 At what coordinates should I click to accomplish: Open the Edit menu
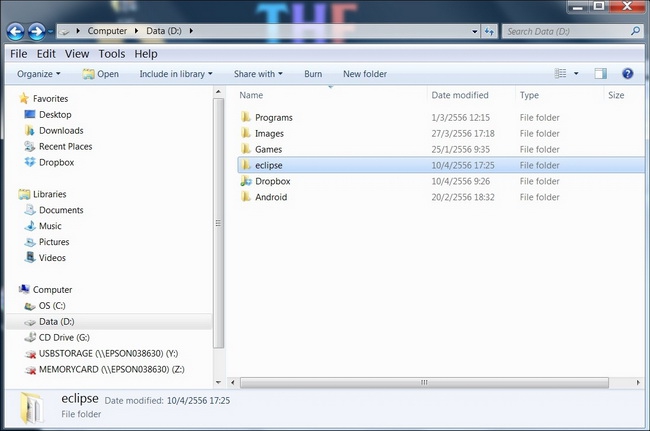point(46,54)
